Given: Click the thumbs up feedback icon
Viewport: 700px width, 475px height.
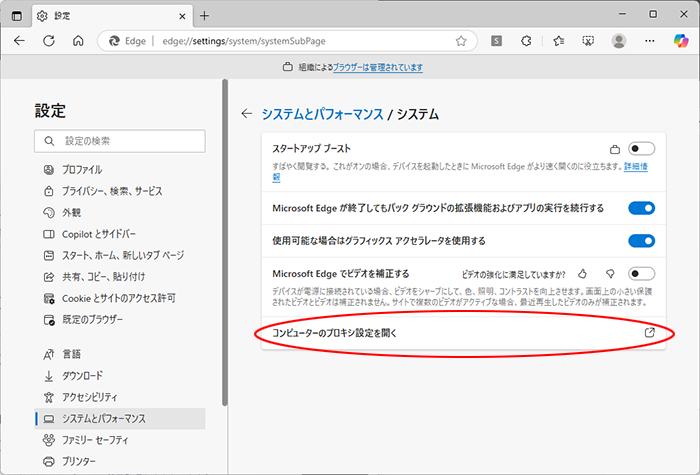Looking at the screenshot, I should pos(584,273).
